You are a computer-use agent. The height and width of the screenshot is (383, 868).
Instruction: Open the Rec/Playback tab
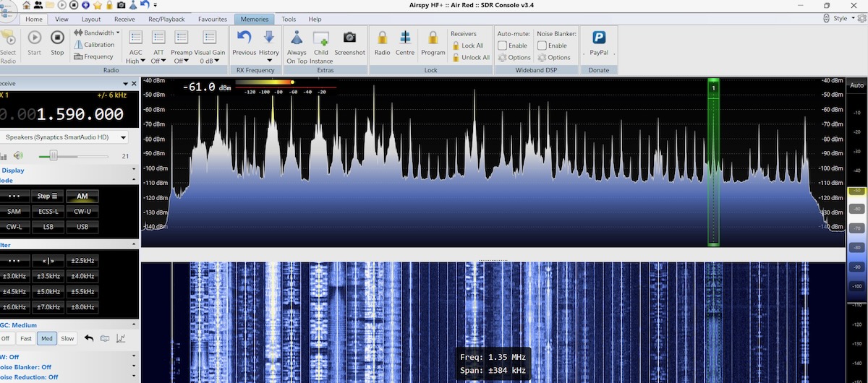click(x=166, y=20)
